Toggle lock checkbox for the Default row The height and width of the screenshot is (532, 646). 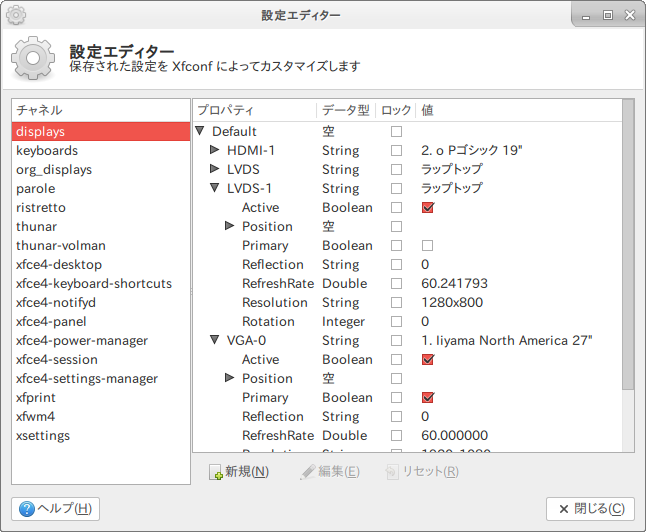[x=396, y=131]
